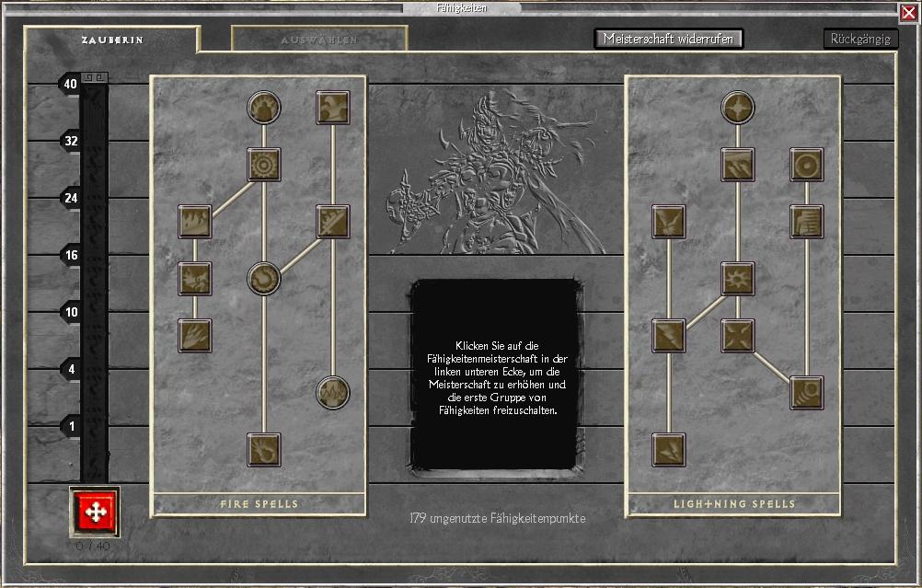Pick the sunburst nova skill in Lightning Spells

pyautogui.click(x=738, y=278)
